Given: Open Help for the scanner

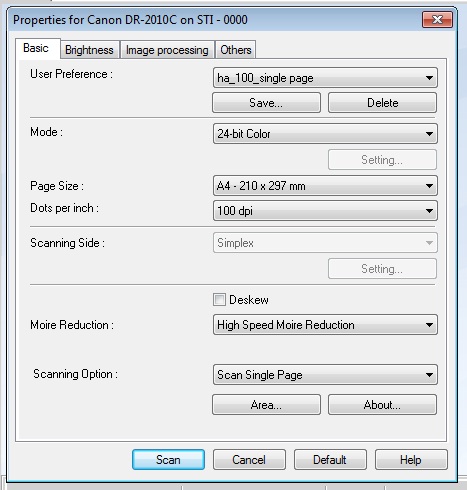Looking at the screenshot, I should point(411,460).
